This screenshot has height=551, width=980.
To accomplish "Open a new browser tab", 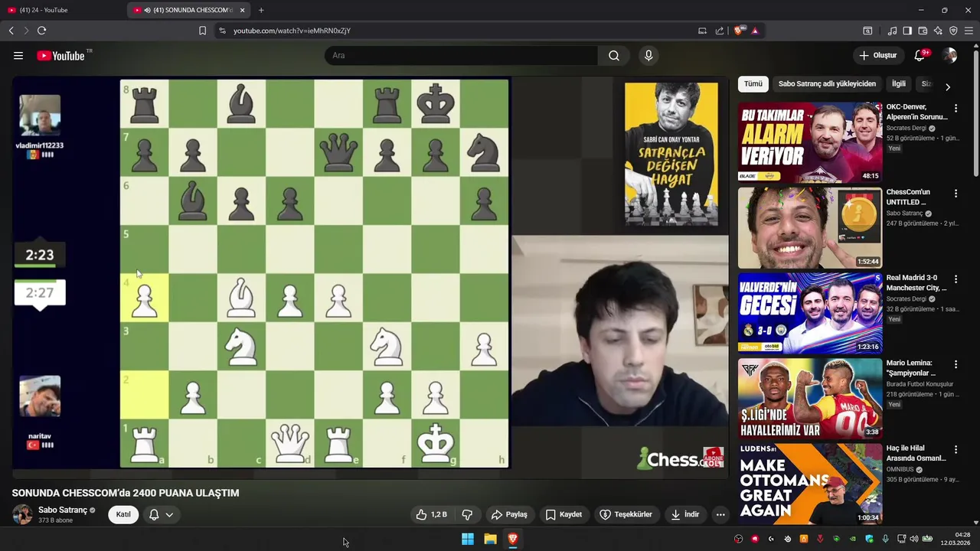I will (x=261, y=10).
